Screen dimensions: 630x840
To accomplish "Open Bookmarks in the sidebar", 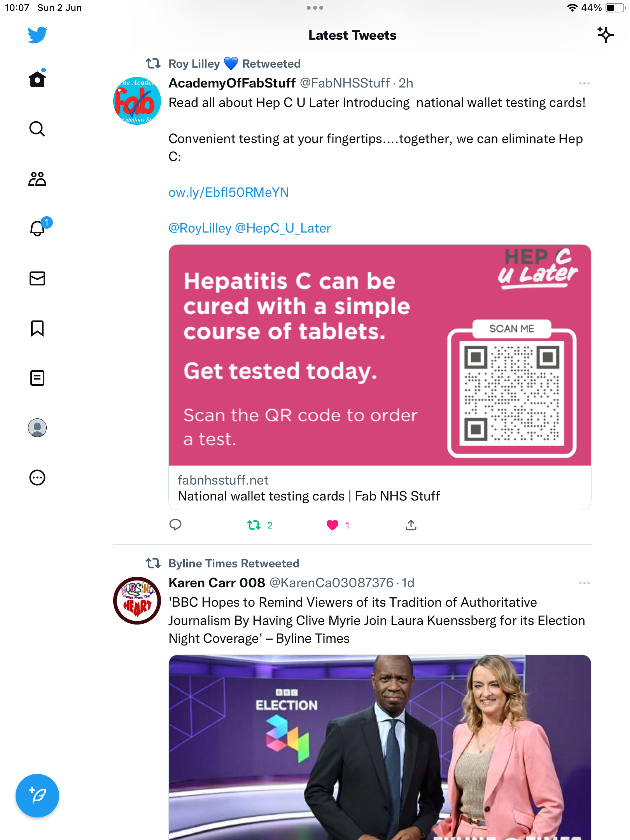I will coord(37,328).
